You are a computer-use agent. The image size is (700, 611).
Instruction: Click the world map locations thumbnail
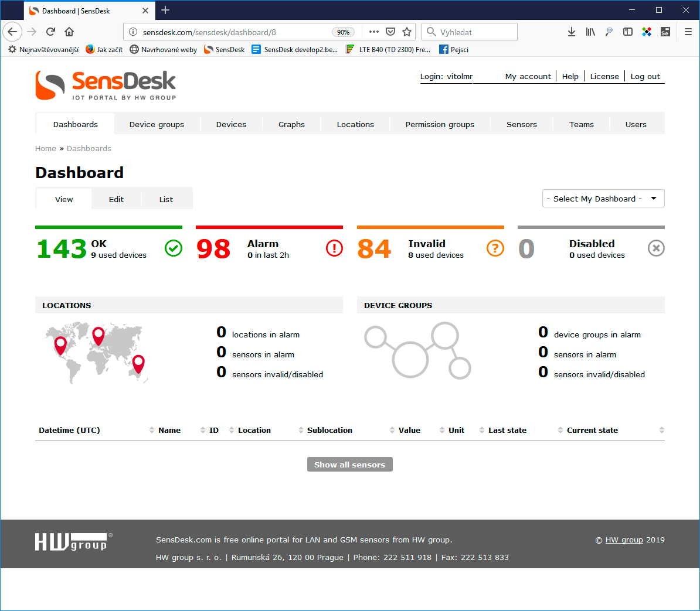(96, 352)
